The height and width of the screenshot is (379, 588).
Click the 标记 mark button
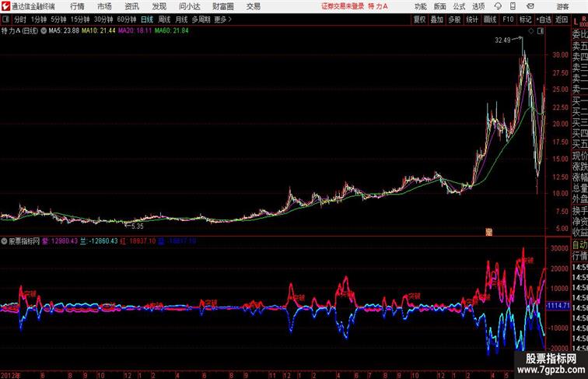tap(525, 19)
